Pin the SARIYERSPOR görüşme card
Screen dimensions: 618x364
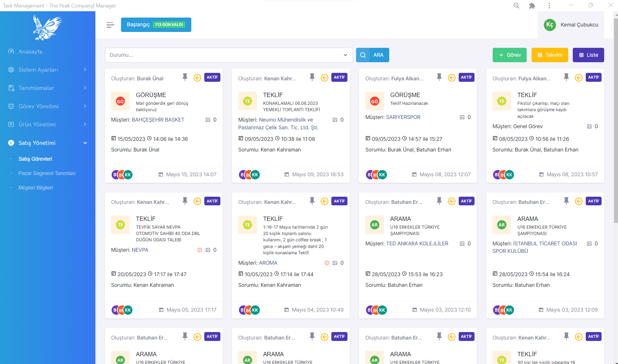439,77
